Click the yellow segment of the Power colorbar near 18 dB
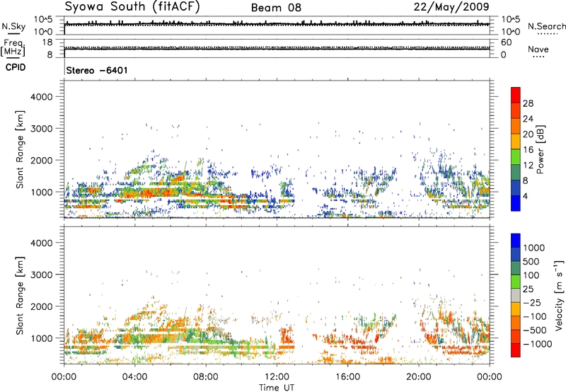Image resolution: width=566 pixels, height=392 pixels. point(516,141)
